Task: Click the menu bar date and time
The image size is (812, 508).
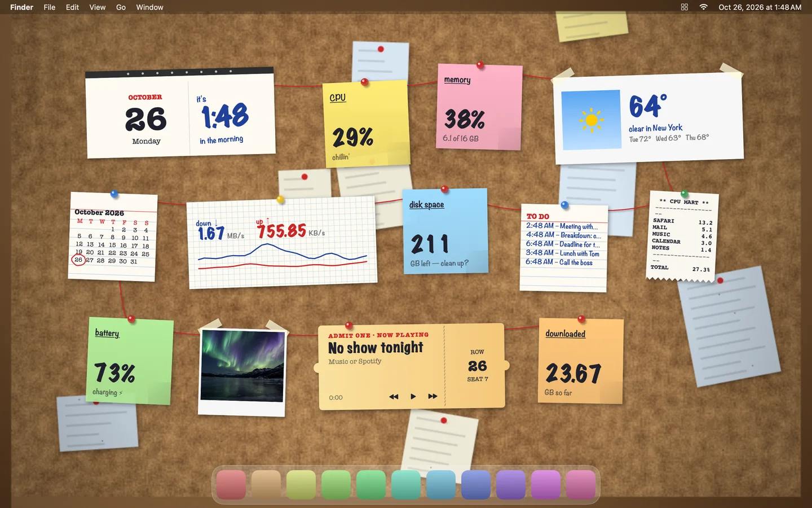Action: coord(760,7)
